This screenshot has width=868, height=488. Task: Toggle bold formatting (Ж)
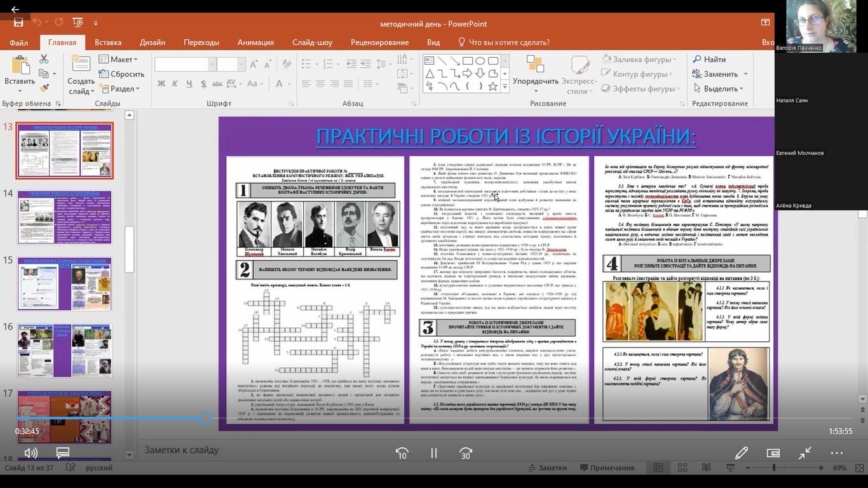tap(161, 84)
